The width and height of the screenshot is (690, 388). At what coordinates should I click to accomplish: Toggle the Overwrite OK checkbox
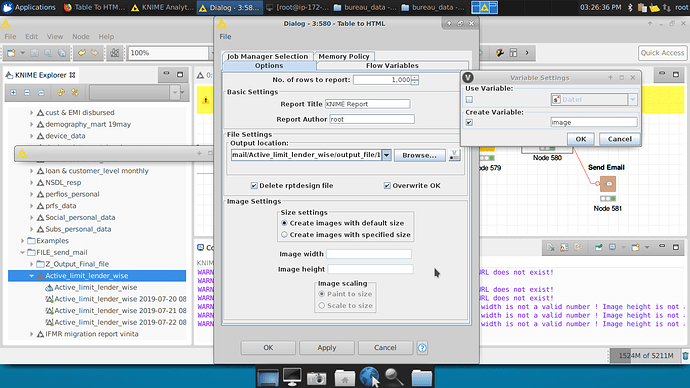pos(387,186)
